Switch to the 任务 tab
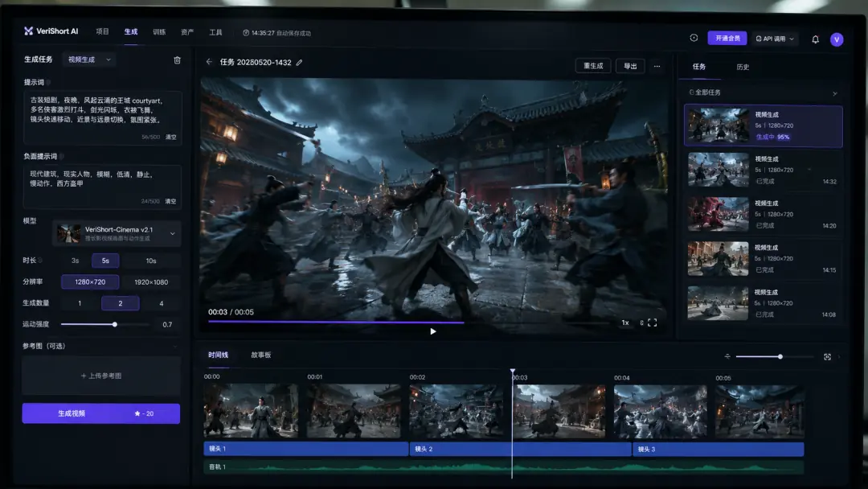The height and width of the screenshot is (489, 868). [699, 67]
